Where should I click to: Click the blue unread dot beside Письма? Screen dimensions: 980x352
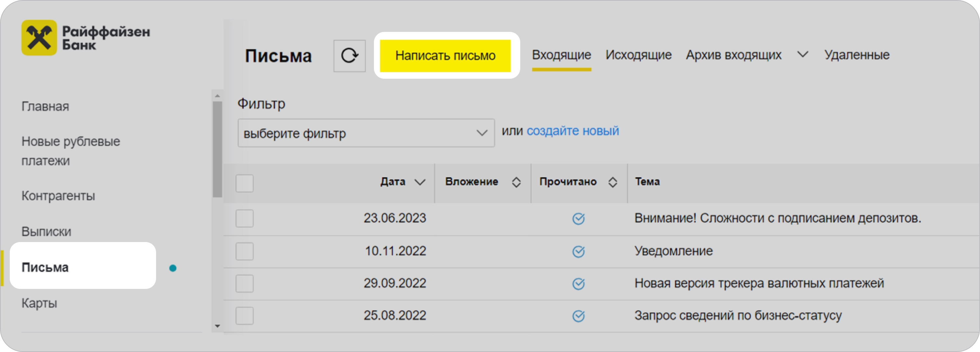point(173,268)
